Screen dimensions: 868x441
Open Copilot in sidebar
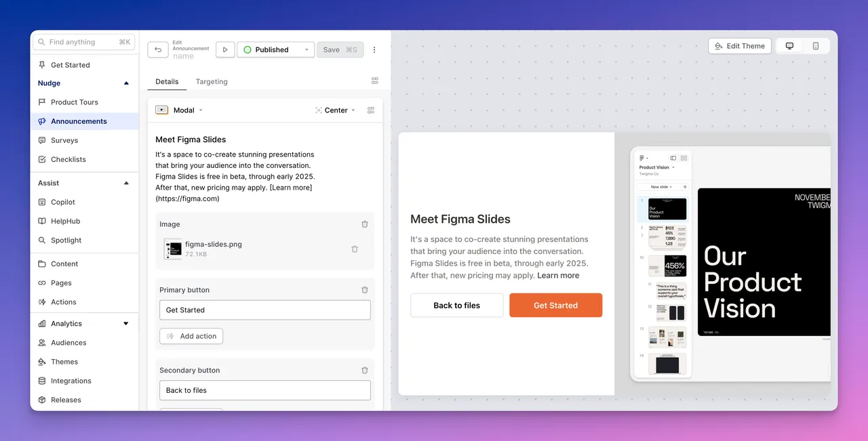84,202
